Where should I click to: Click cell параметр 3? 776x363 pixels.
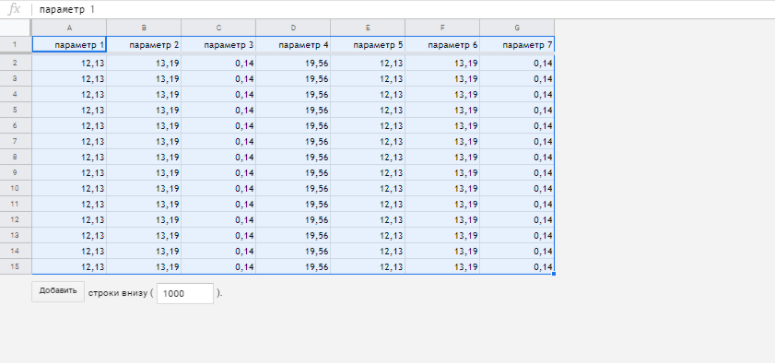[x=219, y=45]
